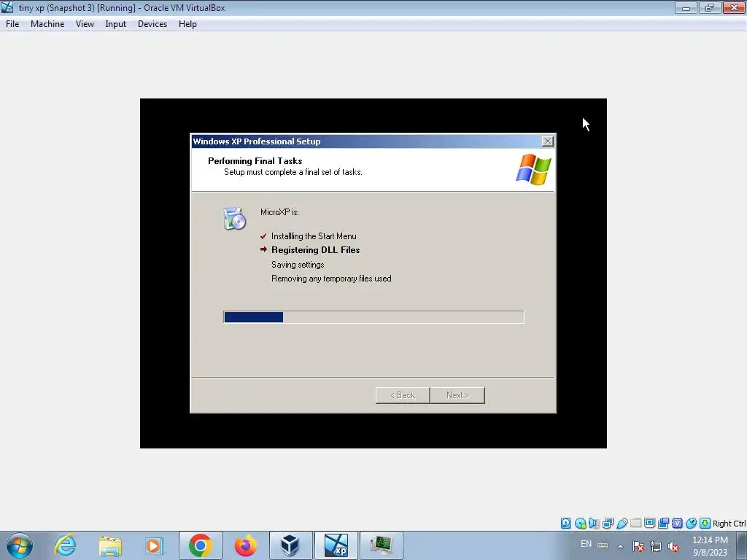Image resolution: width=747 pixels, height=560 pixels.
Task: Switch to Firefox on the taskbar
Action: [245, 545]
